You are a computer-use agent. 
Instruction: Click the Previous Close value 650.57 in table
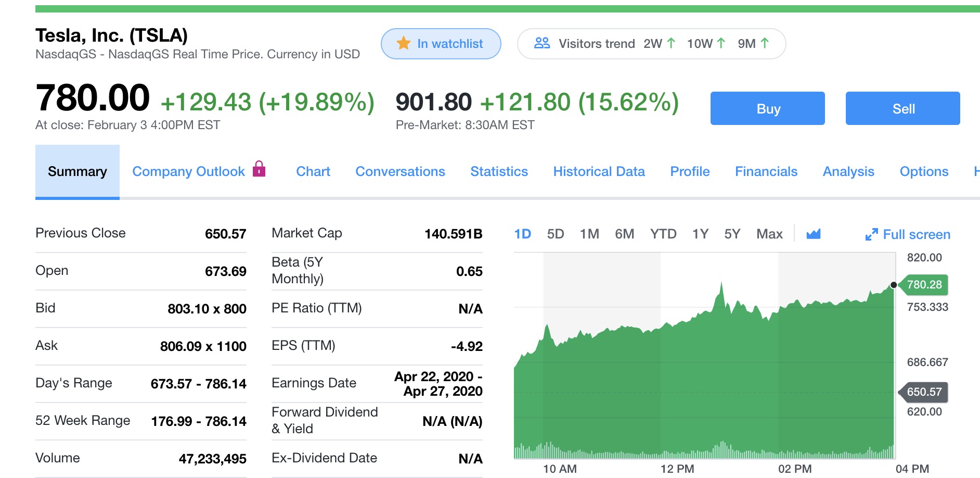point(225,234)
